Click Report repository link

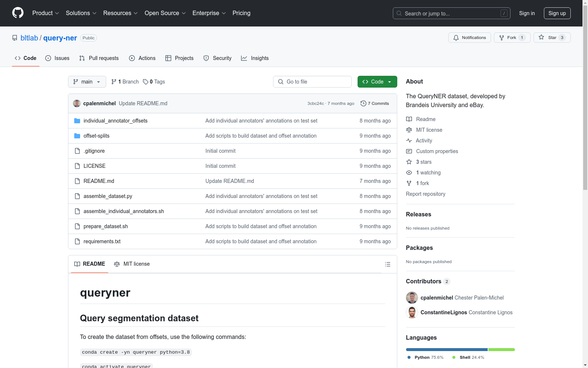click(426, 194)
